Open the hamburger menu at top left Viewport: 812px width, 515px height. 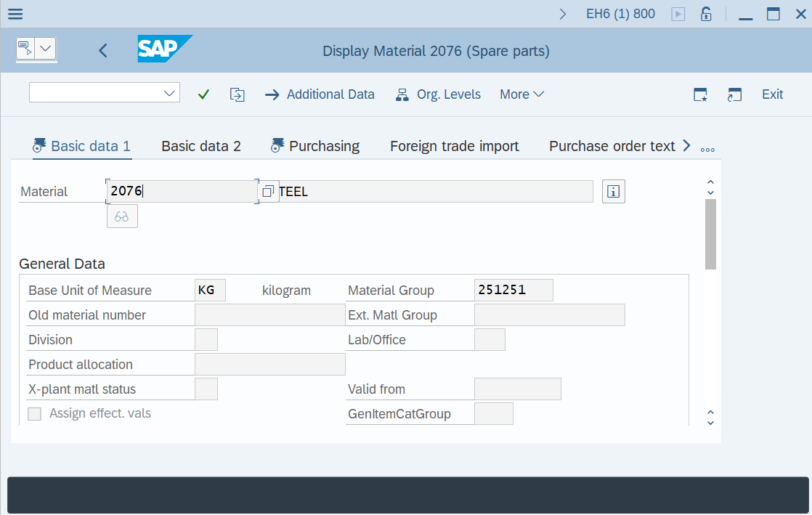click(x=15, y=14)
